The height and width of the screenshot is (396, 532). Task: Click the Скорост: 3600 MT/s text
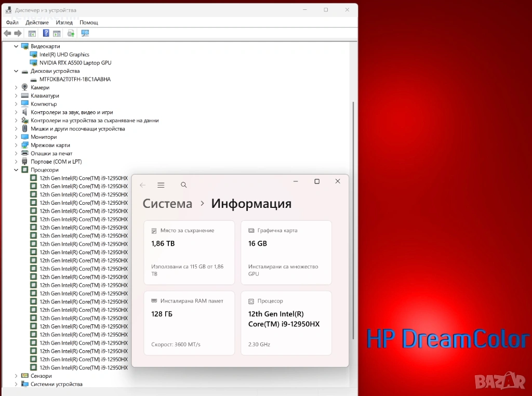click(176, 345)
